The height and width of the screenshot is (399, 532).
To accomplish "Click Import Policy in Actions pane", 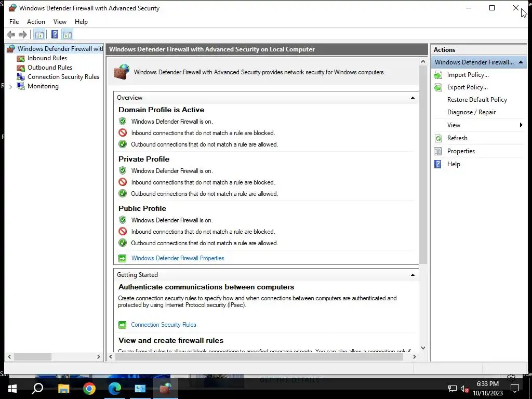I will pos(468,75).
